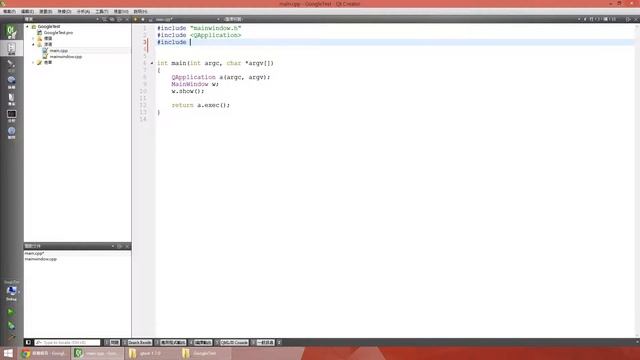Select GoogleTest.pro in the project tree
The width and height of the screenshot is (640, 360).
coord(58,33)
